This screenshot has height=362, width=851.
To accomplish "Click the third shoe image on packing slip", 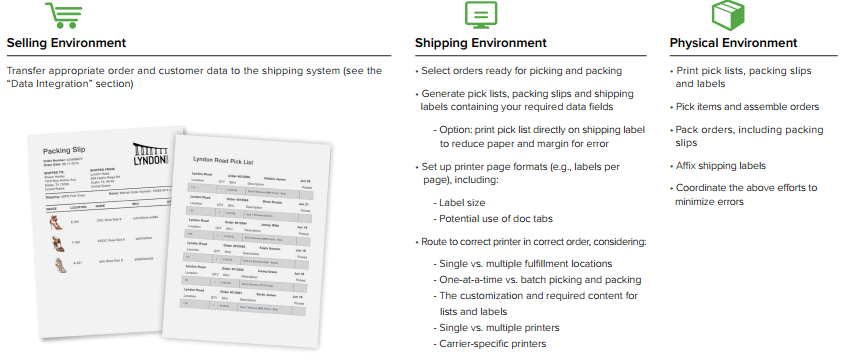I will tap(61, 265).
